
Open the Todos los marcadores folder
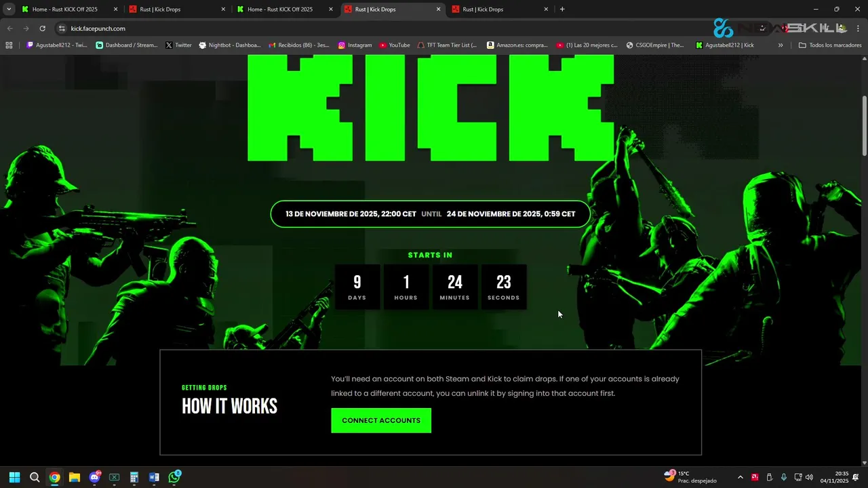(x=830, y=45)
